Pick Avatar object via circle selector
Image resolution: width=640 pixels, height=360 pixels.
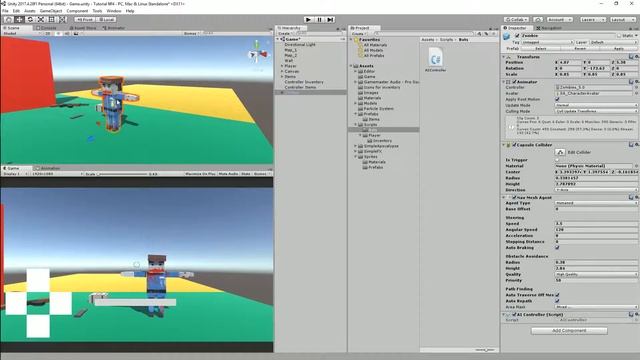tap(637, 93)
